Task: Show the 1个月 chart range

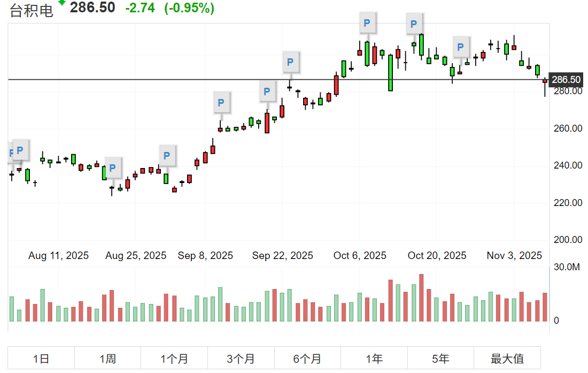Action: point(174,359)
